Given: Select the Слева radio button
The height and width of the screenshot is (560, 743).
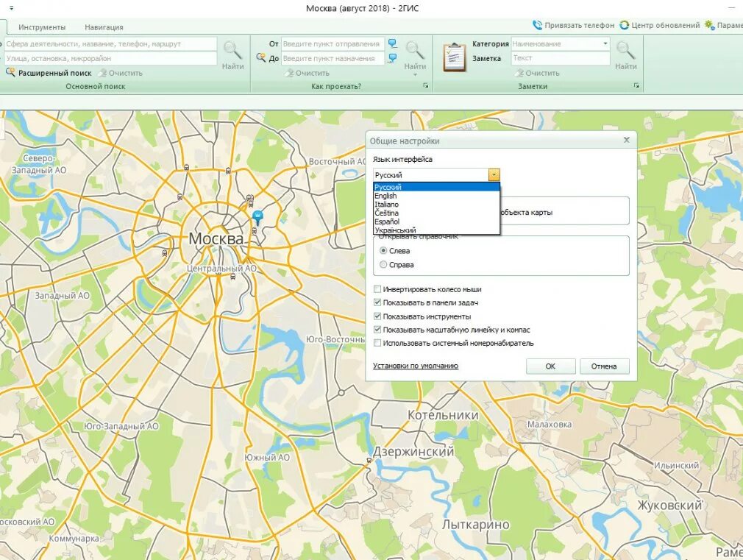Looking at the screenshot, I should [383, 250].
